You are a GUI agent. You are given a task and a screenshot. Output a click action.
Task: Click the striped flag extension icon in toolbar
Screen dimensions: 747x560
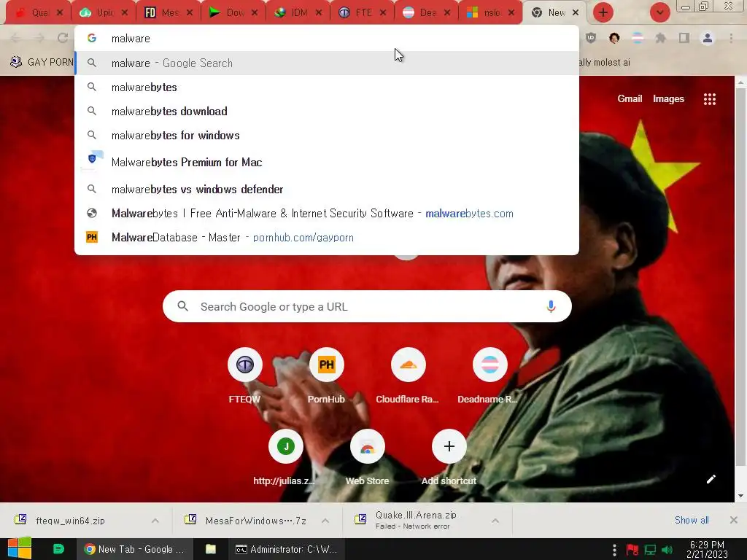638,38
